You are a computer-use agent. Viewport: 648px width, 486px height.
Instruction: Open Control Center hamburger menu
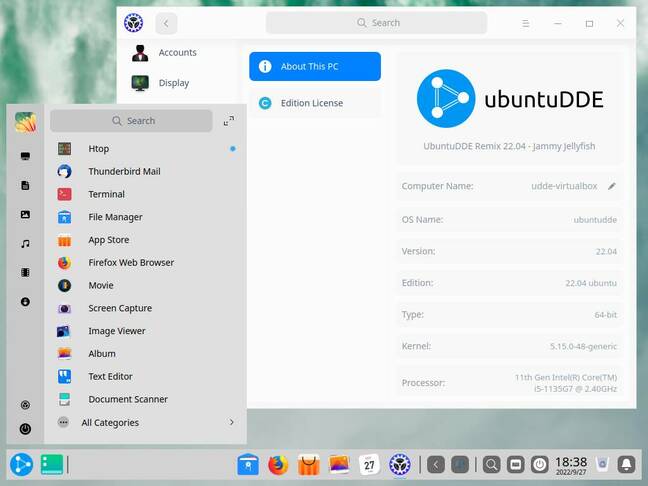pos(526,24)
